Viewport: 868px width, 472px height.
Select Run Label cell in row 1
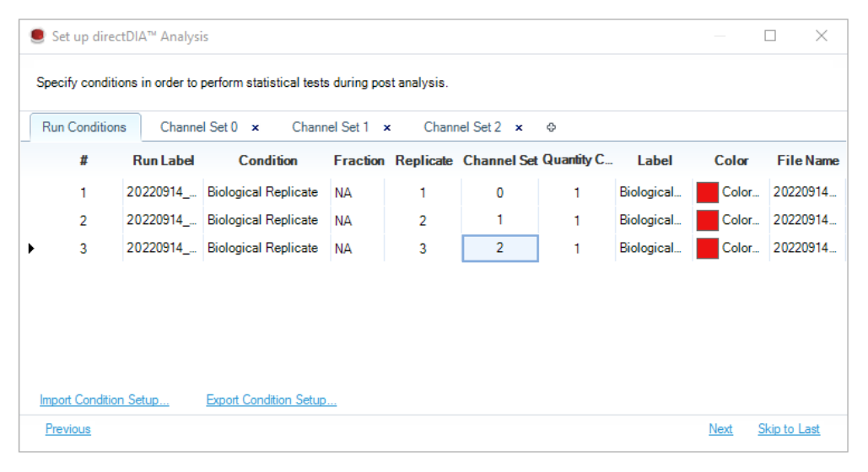pos(163,192)
